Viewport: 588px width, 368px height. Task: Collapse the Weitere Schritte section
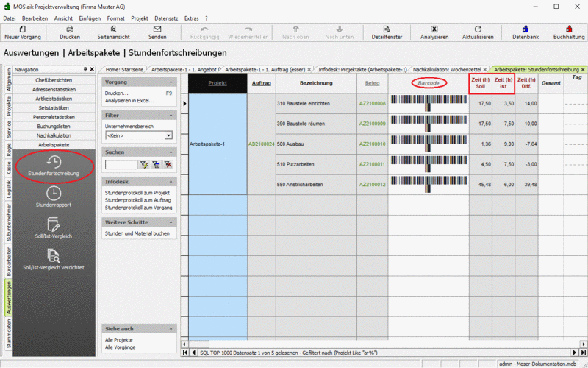click(x=171, y=222)
